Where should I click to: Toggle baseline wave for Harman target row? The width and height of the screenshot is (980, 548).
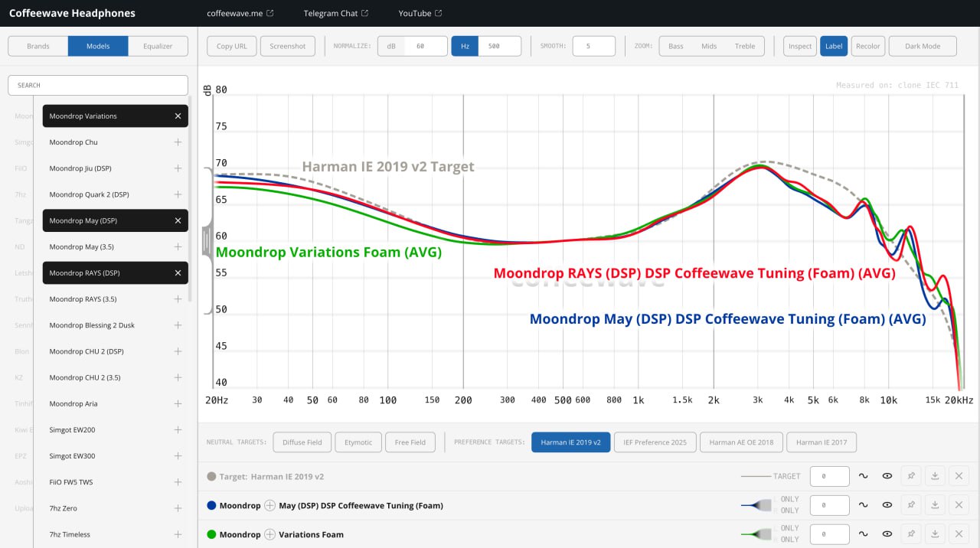coord(863,476)
